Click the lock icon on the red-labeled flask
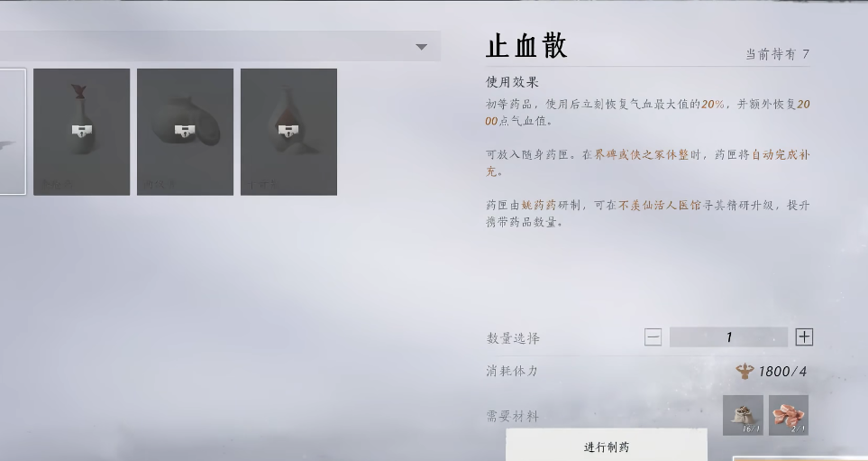 [x=287, y=132]
